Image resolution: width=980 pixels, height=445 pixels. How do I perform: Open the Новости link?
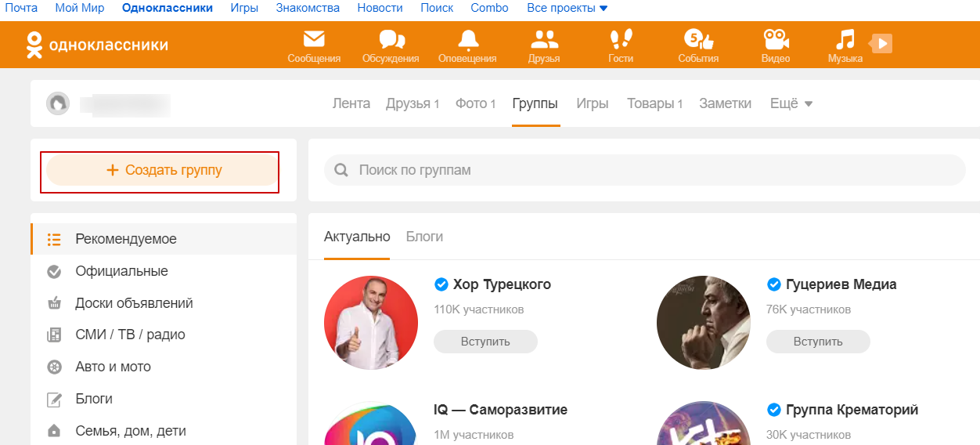[380, 8]
